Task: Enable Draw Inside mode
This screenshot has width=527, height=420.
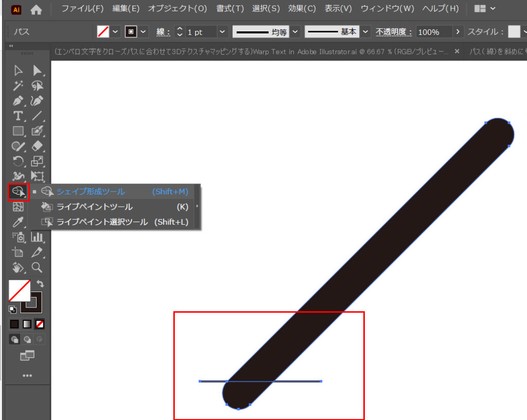Action: [40, 339]
